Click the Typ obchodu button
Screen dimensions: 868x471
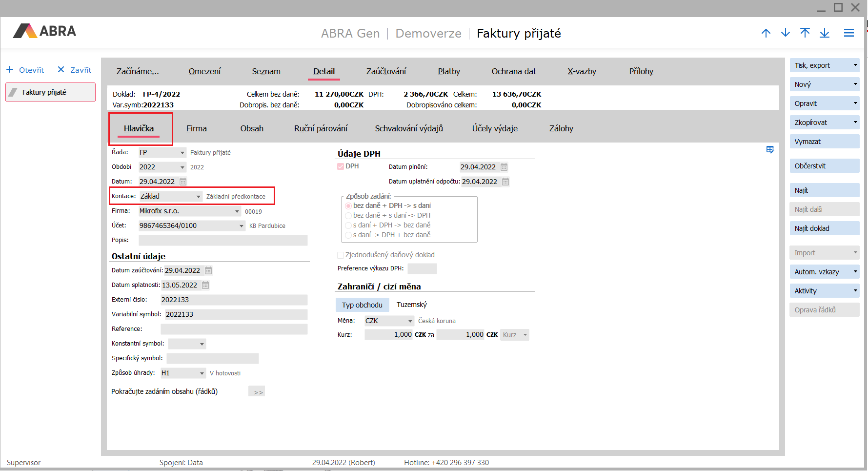[362, 305]
